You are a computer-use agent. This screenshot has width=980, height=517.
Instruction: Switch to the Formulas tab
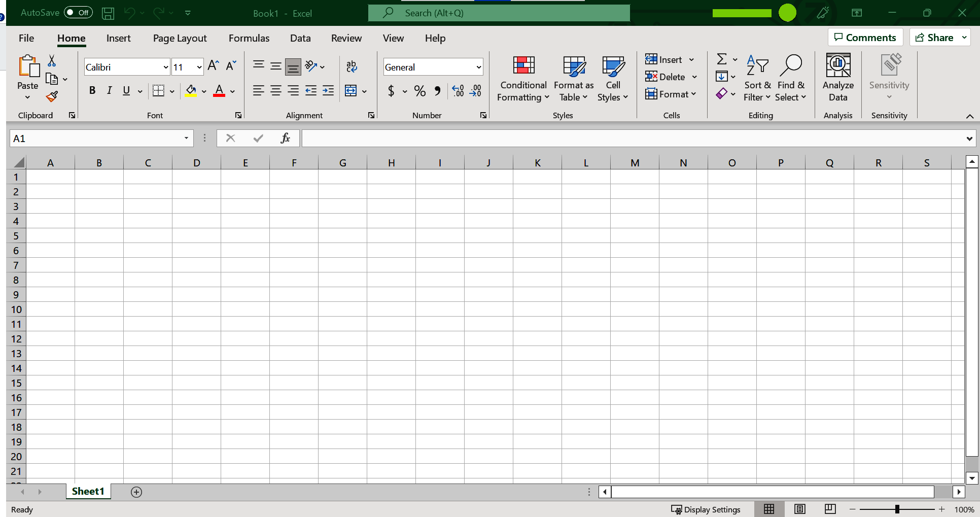[x=249, y=38]
